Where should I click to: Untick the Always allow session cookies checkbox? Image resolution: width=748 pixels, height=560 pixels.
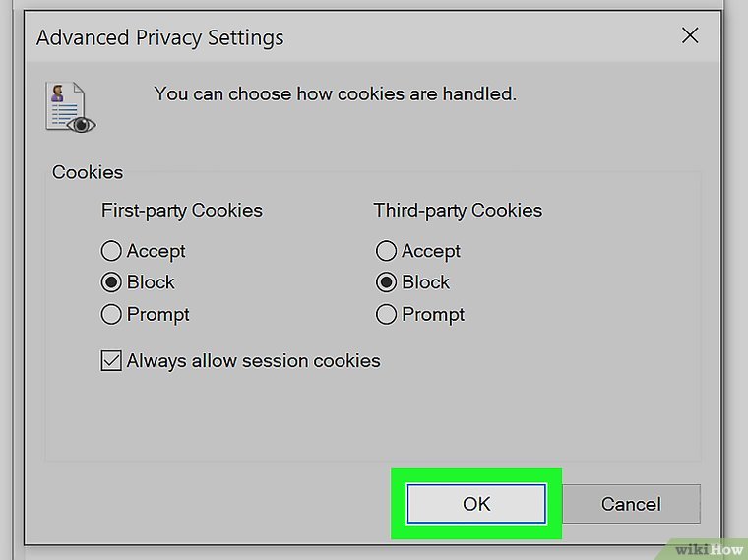pos(111,361)
